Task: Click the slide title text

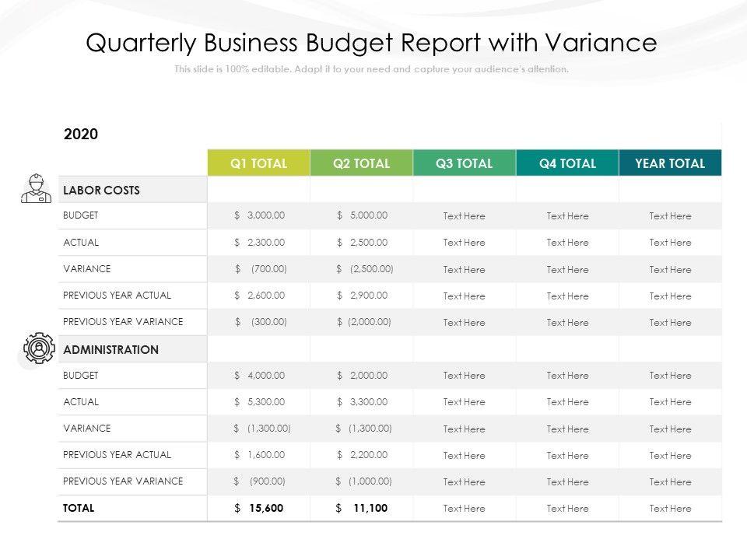Action: (x=371, y=43)
